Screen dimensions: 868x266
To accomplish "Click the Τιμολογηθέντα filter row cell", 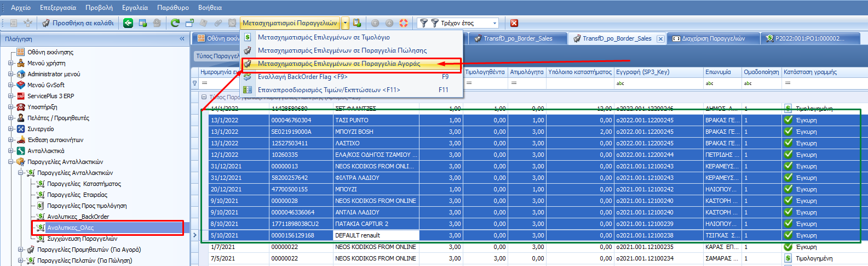I will [485, 83].
